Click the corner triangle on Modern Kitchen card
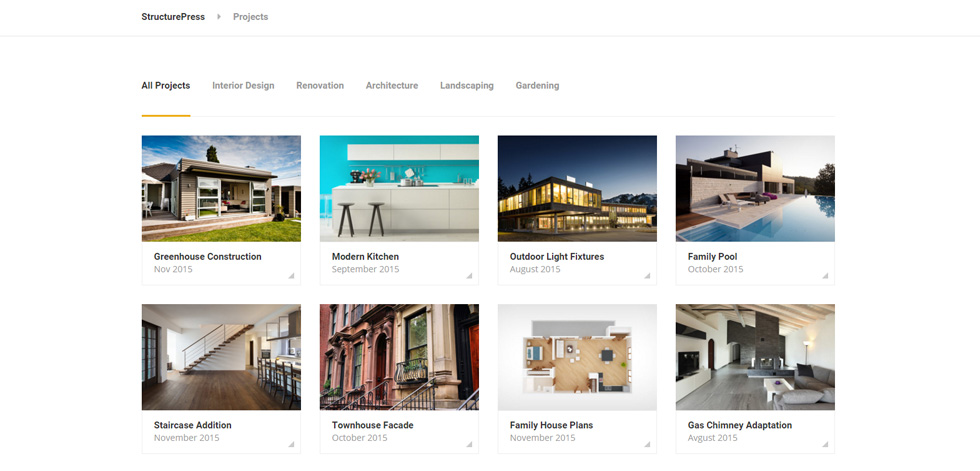This screenshot has height=471, width=980. 470,276
